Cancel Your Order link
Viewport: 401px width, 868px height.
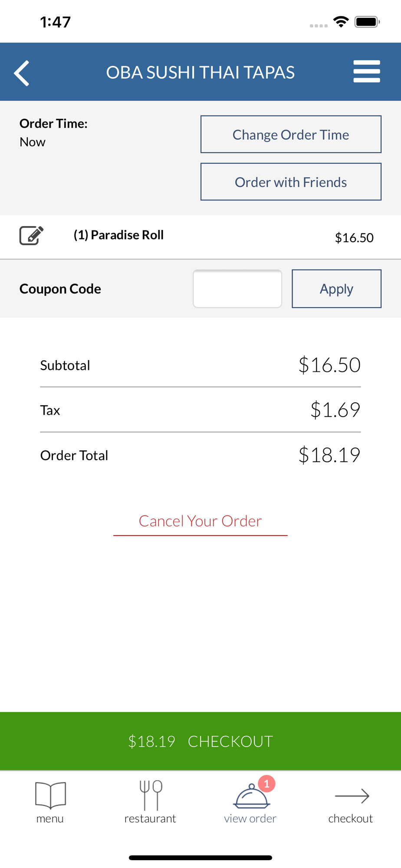pos(200,521)
